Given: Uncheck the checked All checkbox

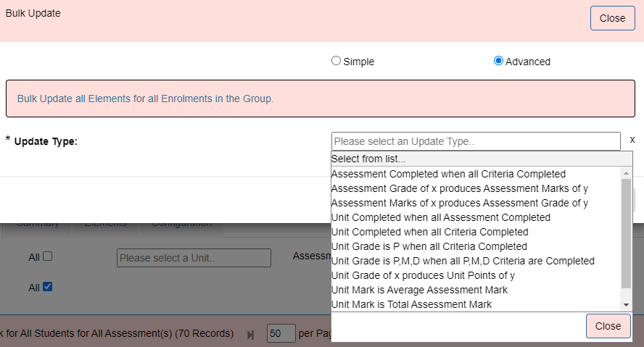Looking at the screenshot, I should pos(47,287).
